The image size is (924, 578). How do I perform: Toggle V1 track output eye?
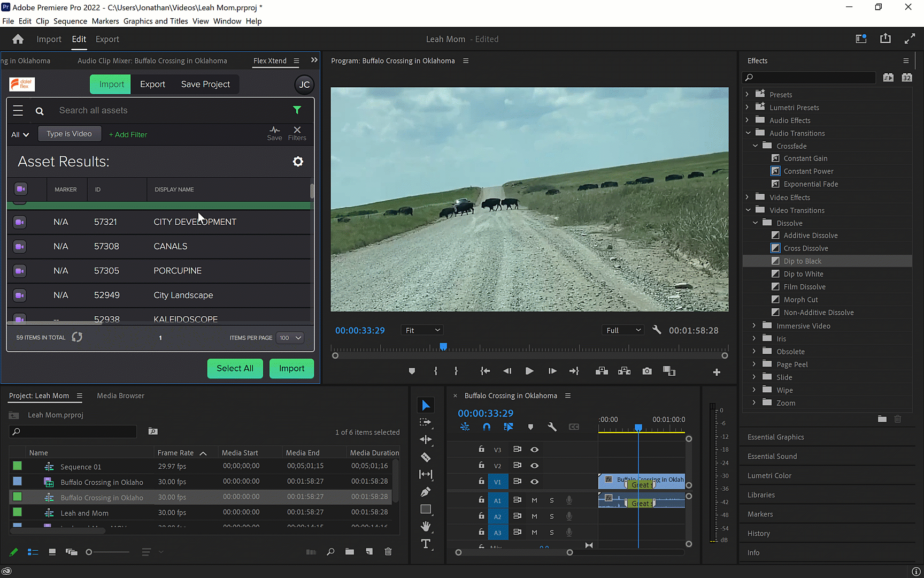tap(534, 482)
